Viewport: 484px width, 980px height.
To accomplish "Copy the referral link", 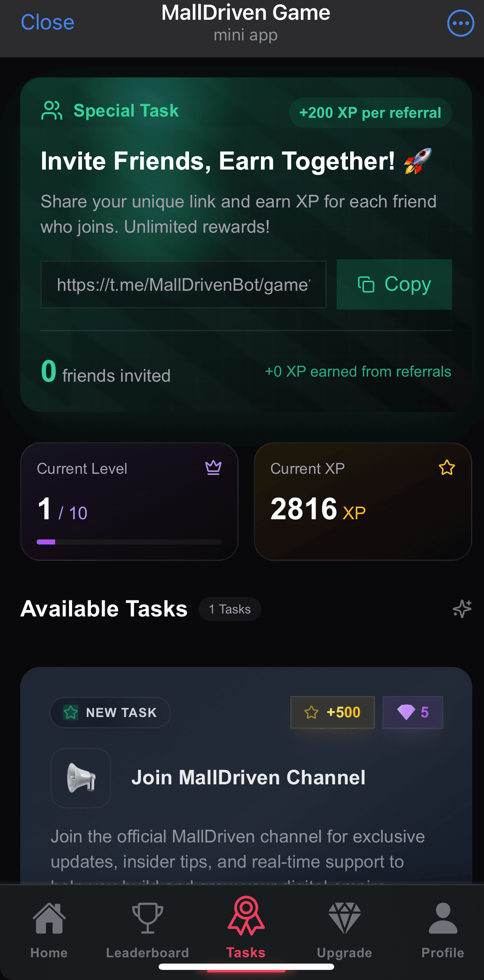I will pyautogui.click(x=394, y=284).
